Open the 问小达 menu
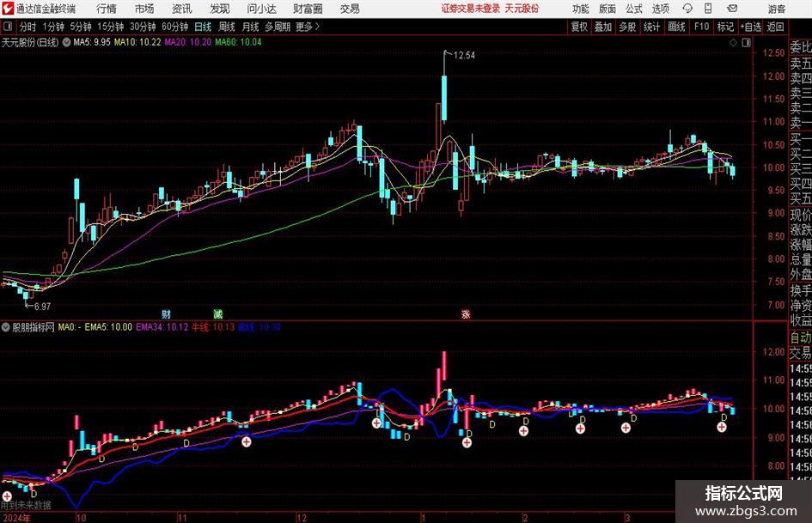Image resolution: width=812 pixels, height=523 pixels. pyautogui.click(x=261, y=9)
